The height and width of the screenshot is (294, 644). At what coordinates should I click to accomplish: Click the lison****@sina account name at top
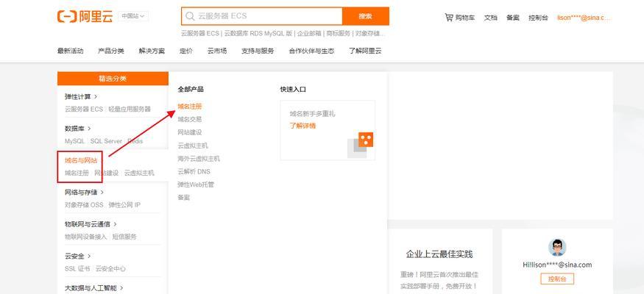(x=584, y=18)
